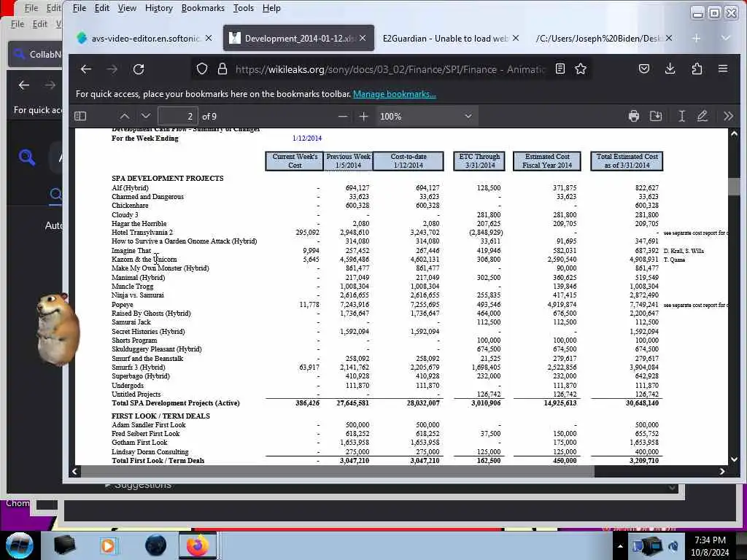The height and width of the screenshot is (560, 747).
Task: Click the PDF page number field
Action: click(178, 116)
